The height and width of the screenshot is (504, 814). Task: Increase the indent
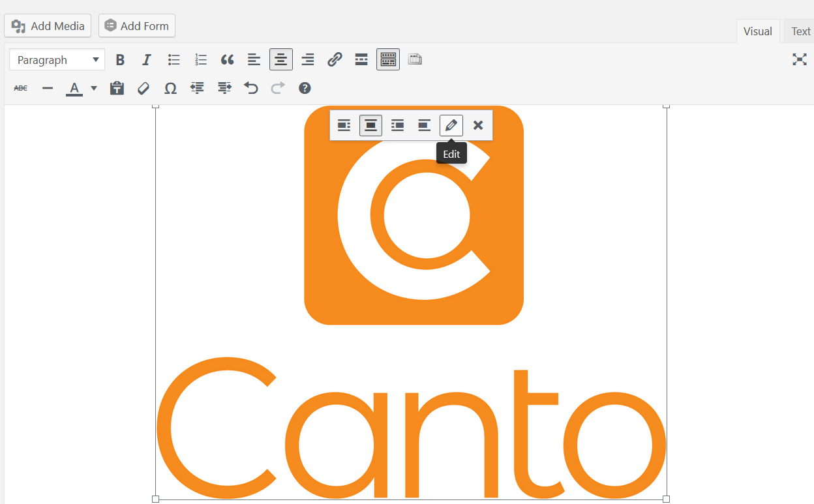[224, 88]
